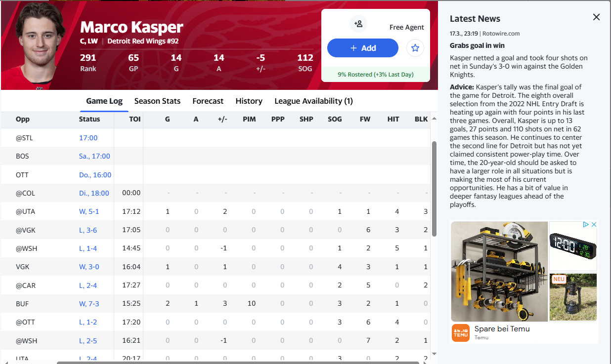Viewport: 611px width, 364px height.
Task: Click the ad info triangle icon
Action: (586, 225)
